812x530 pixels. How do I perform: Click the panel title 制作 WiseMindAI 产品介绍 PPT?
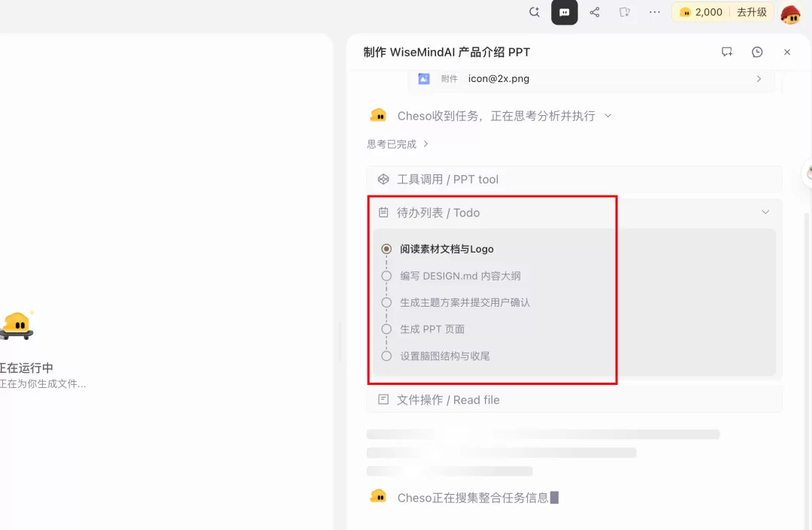tap(447, 53)
